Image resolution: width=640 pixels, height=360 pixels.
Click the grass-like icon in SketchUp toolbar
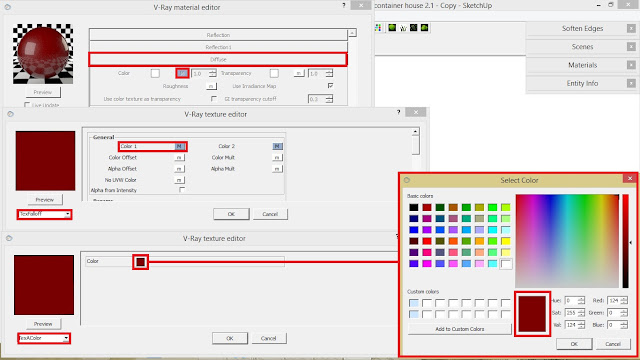pos(403,28)
